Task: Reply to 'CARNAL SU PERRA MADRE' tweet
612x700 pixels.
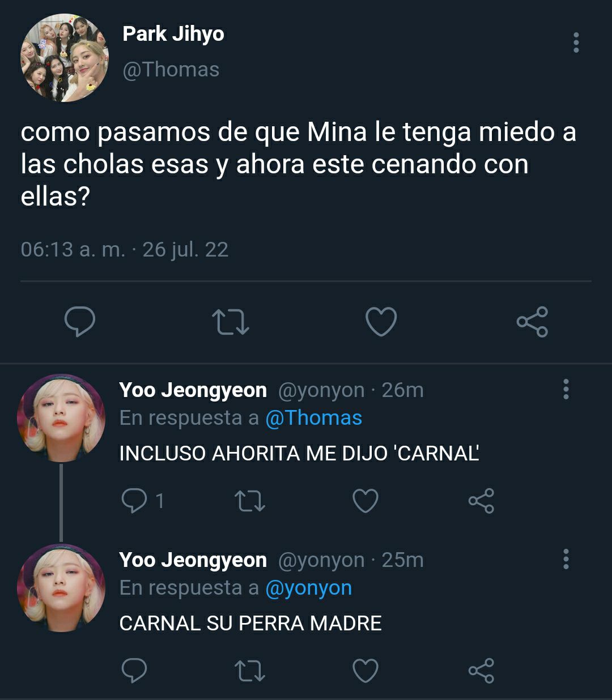Action: [134, 671]
